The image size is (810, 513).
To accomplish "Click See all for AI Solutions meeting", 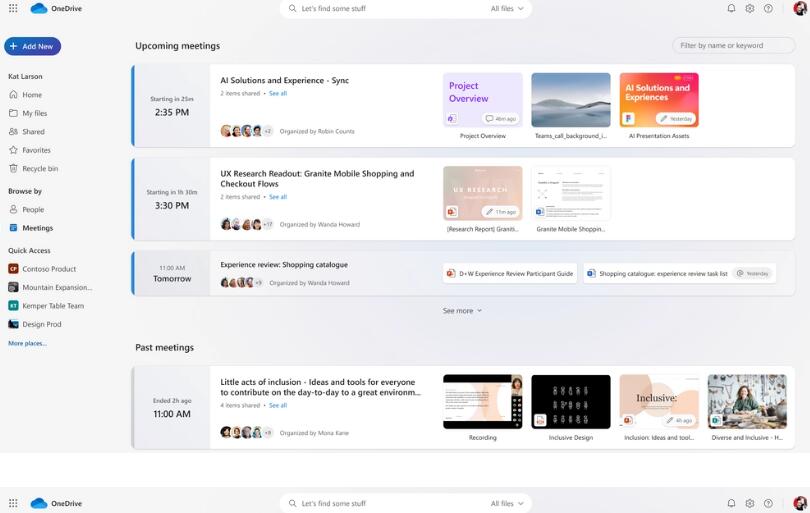I will 278,94.
